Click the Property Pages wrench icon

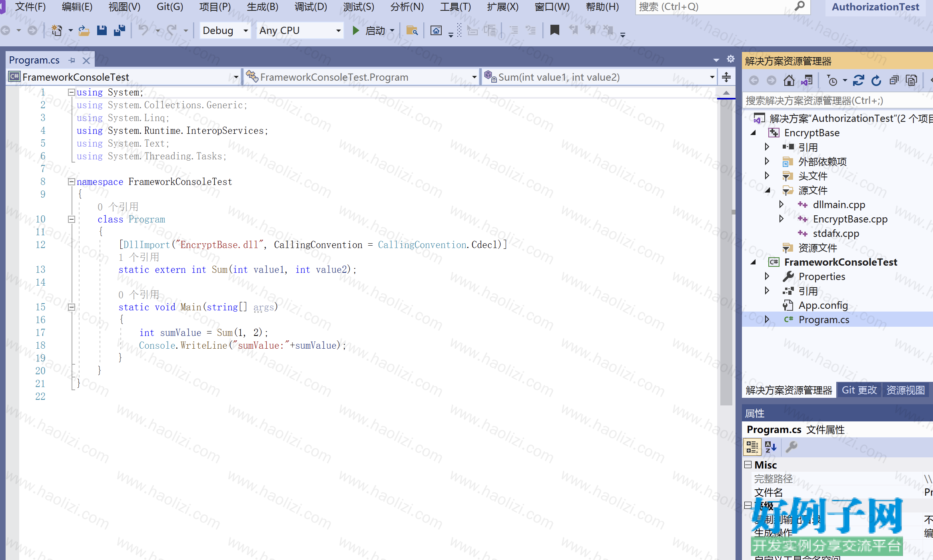791,447
